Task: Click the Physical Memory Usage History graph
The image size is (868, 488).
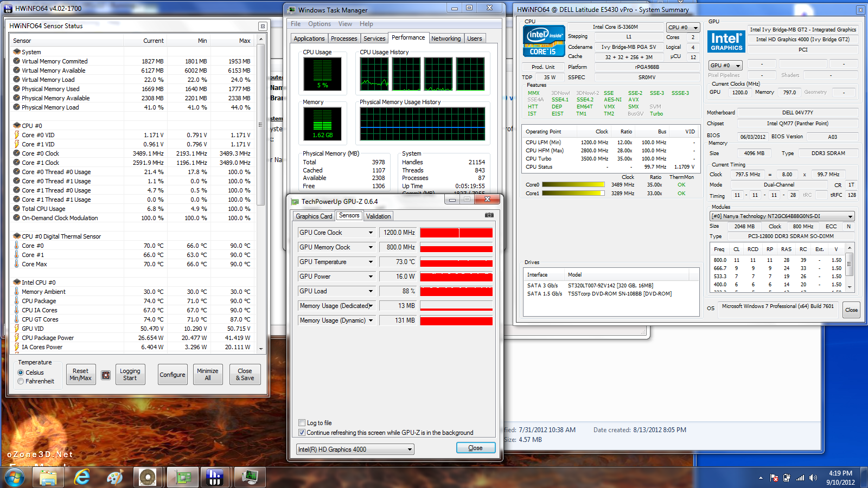Action: pyautogui.click(x=422, y=124)
